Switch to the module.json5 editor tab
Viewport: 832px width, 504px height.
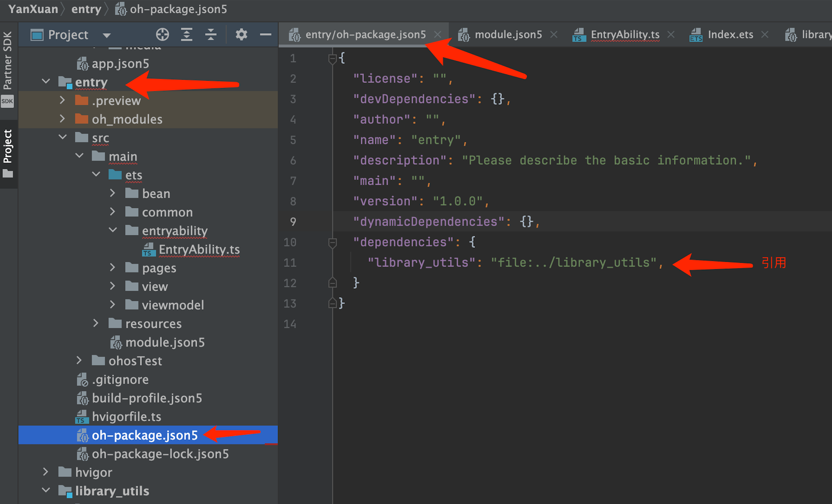pyautogui.click(x=508, y=35)
